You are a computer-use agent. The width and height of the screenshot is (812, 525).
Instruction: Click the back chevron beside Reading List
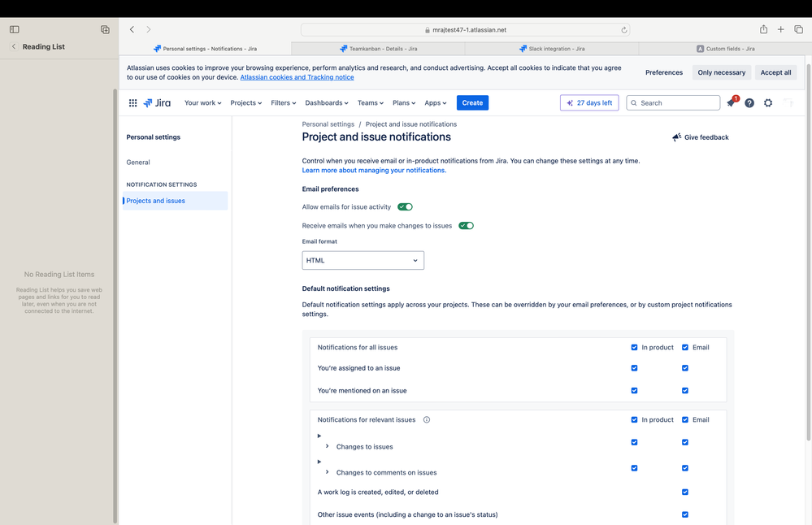[x=14, y=46]
